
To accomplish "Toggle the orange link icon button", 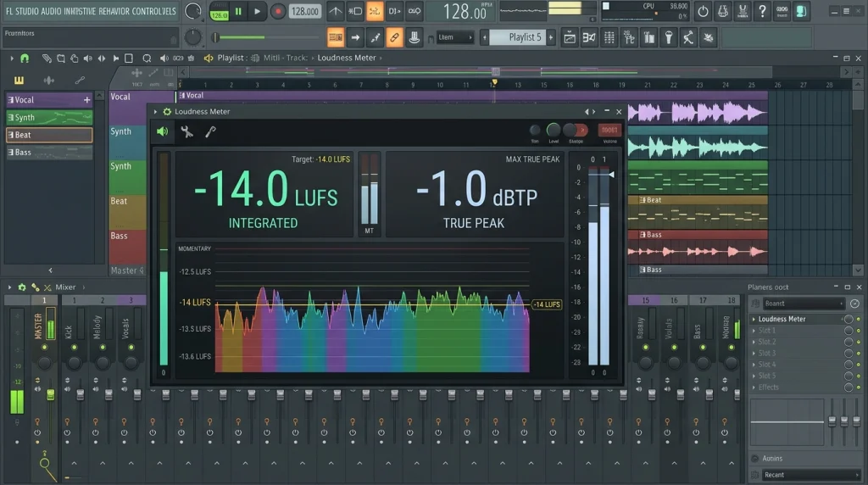I will pyautogui.click(x=394, y=37).
